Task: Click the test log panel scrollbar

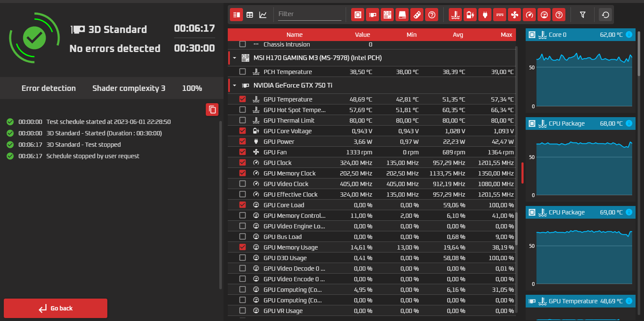Action: point(221,205)
